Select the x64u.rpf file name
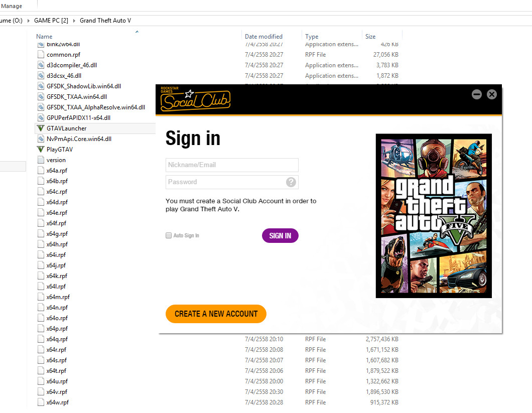The image size is (532, 413). 57,381
